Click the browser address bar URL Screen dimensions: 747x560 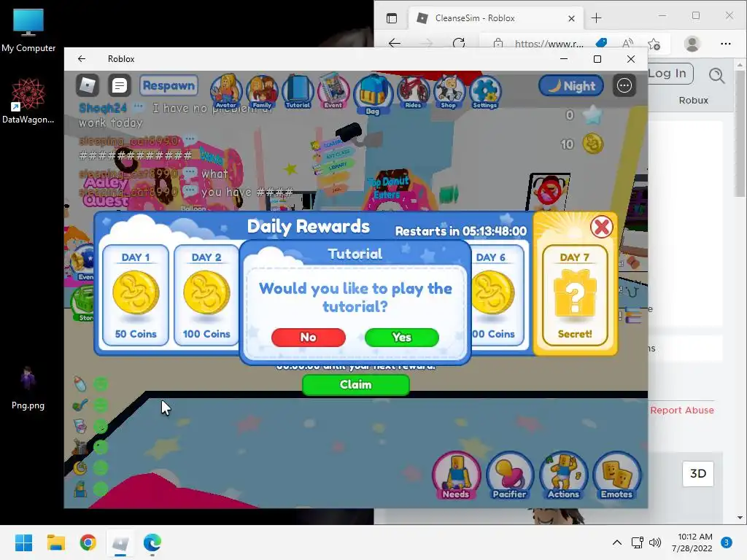click(x=549, y=44)
